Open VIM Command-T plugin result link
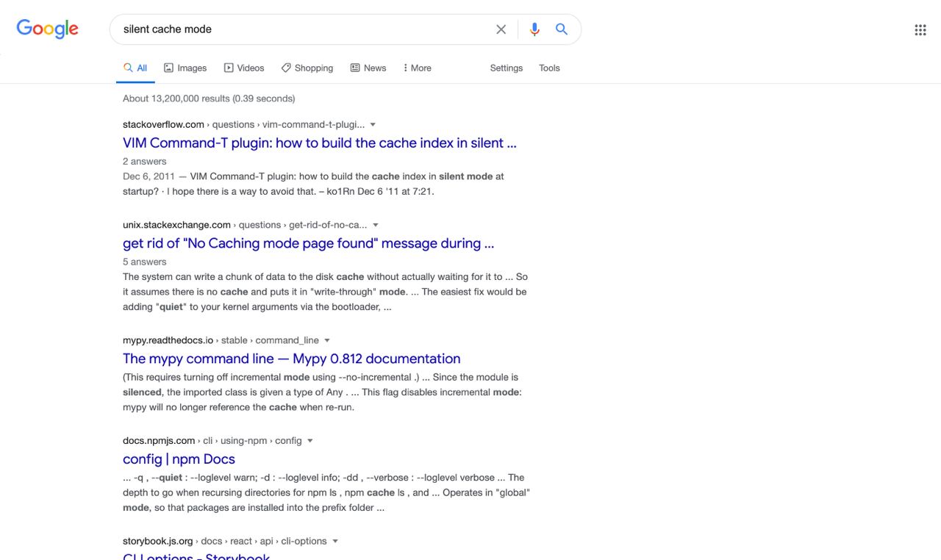The image size is (941, 560). tap(320, 143)
